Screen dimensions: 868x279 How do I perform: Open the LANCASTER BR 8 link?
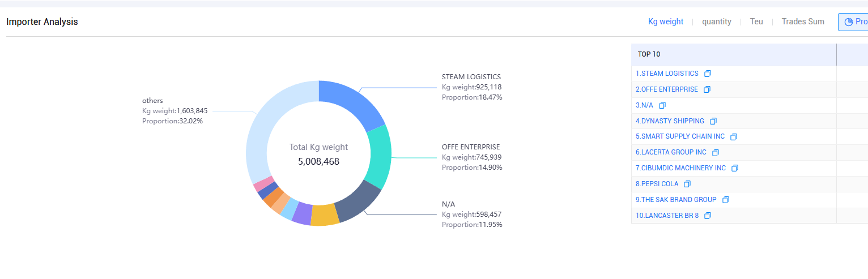pos(667,216)
